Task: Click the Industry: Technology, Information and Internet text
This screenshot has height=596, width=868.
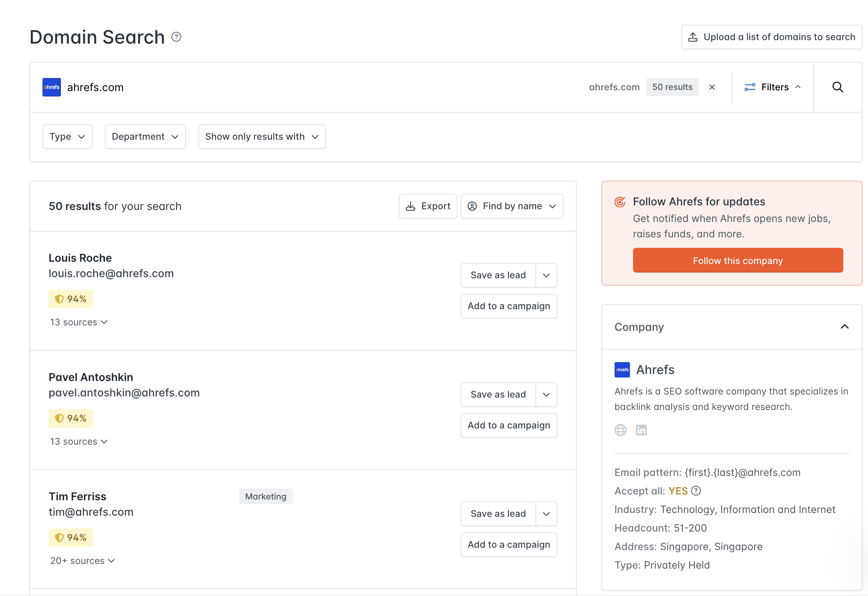Action: point(725,510)
